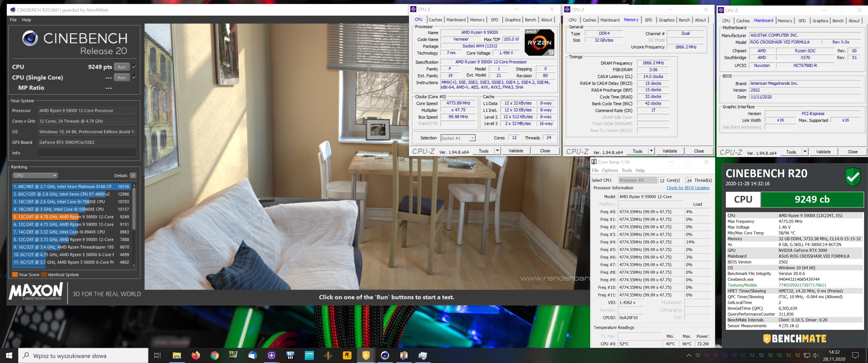Open About tab in CPU-Z Memory window
868x363 pixels.
pyautogui.click(x=700, y=20)
